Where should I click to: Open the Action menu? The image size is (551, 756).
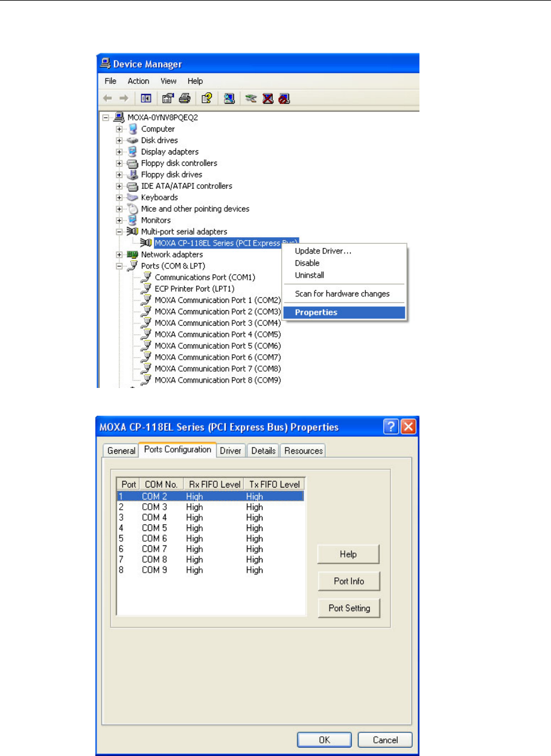(138, 81)
